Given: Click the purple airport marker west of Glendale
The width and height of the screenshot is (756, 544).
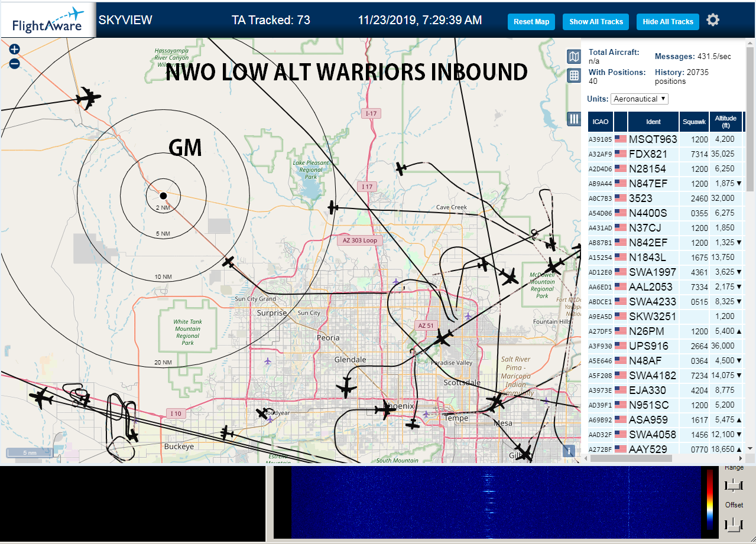Looking at the screenshot, I should 268,361.
